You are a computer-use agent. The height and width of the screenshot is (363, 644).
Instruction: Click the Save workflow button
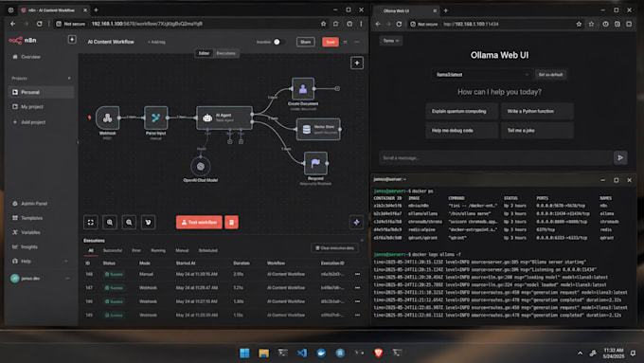[x=331, y=42]
